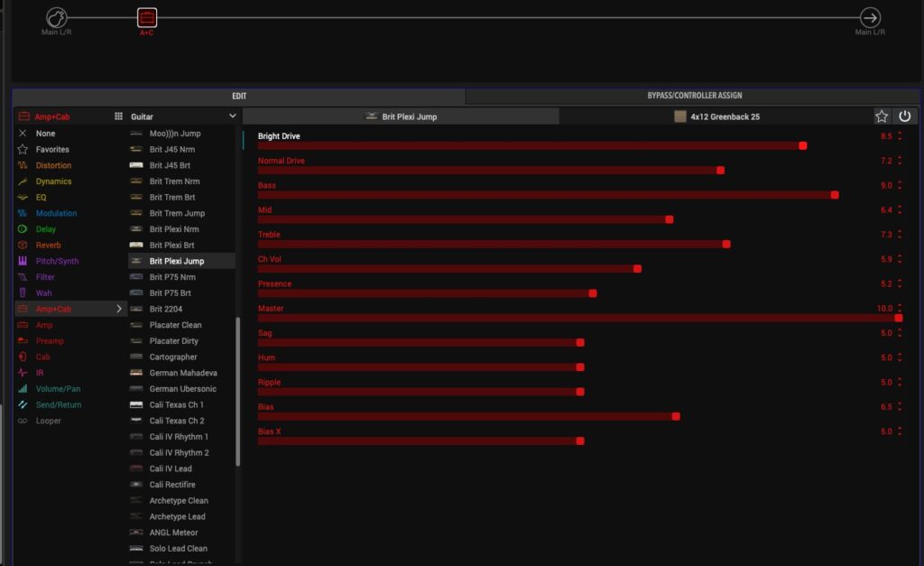Select the Looper category
924x566 pixels.
tap(49, 421)
